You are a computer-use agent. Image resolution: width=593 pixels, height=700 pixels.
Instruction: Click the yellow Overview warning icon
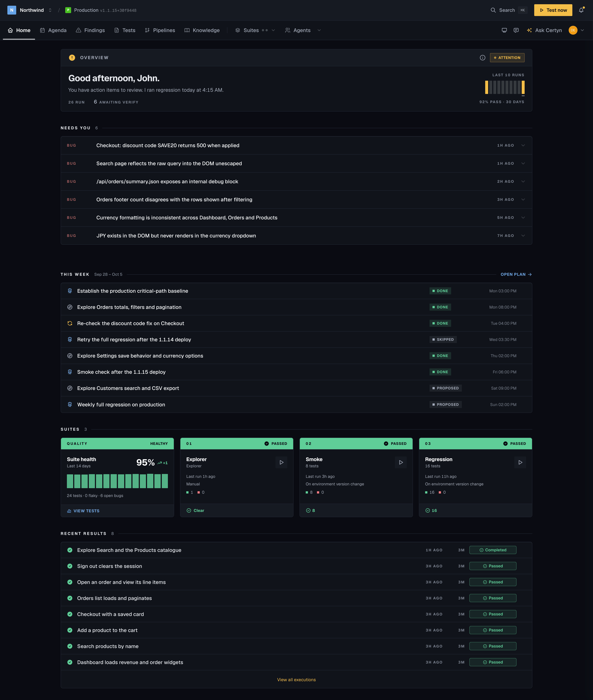[72, 58]
